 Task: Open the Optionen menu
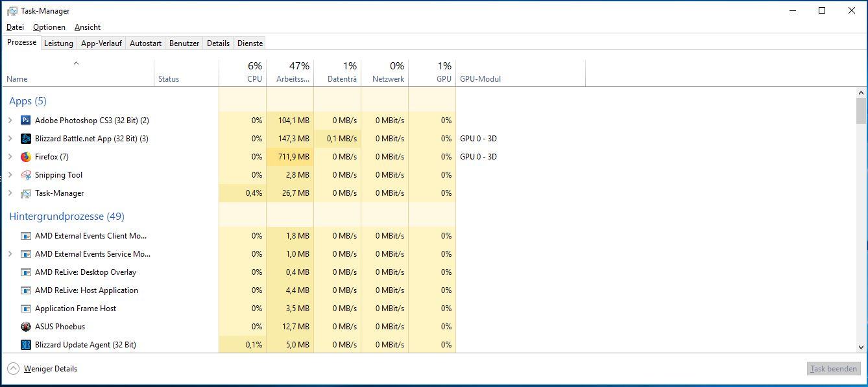coord(49,27)
